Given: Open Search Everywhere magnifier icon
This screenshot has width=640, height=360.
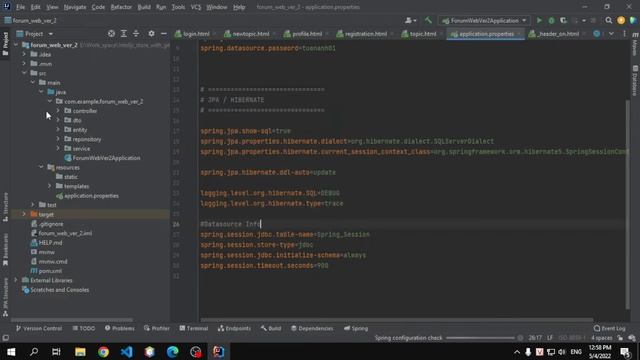Looking at the screenshot, I should [609, 20].
